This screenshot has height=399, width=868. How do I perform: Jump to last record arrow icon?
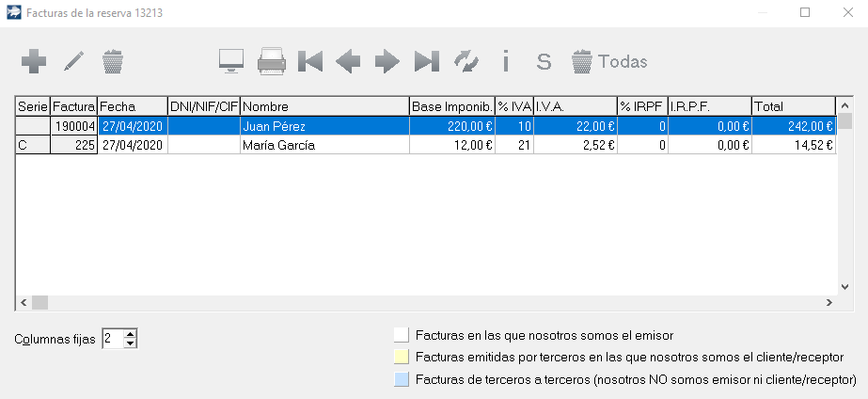point(426,62)
